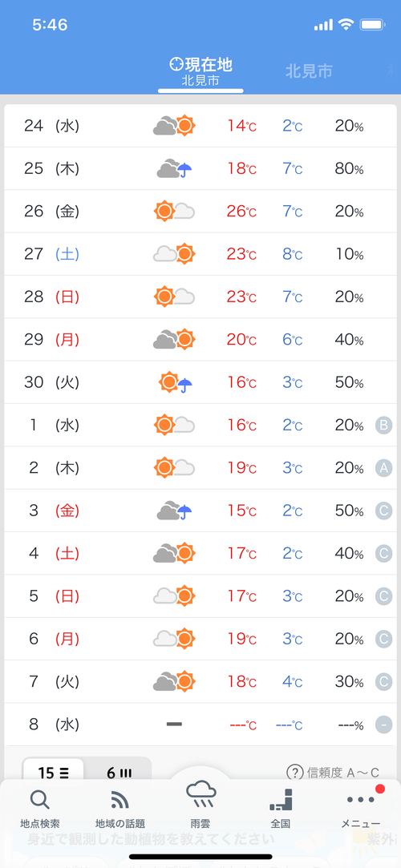
Task: Switch to the 6-day column view toggle
Action: point(119,773)
